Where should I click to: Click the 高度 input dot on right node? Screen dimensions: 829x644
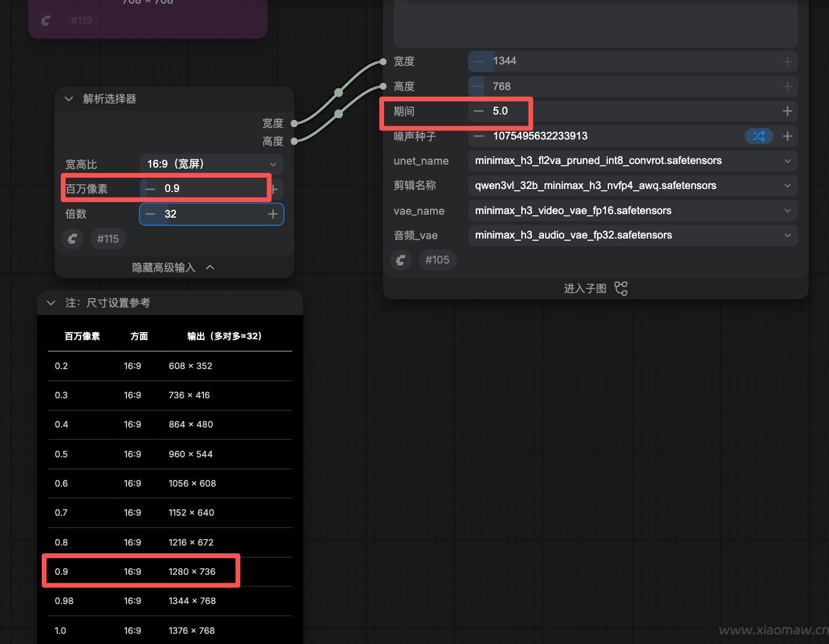pos(383,86)
